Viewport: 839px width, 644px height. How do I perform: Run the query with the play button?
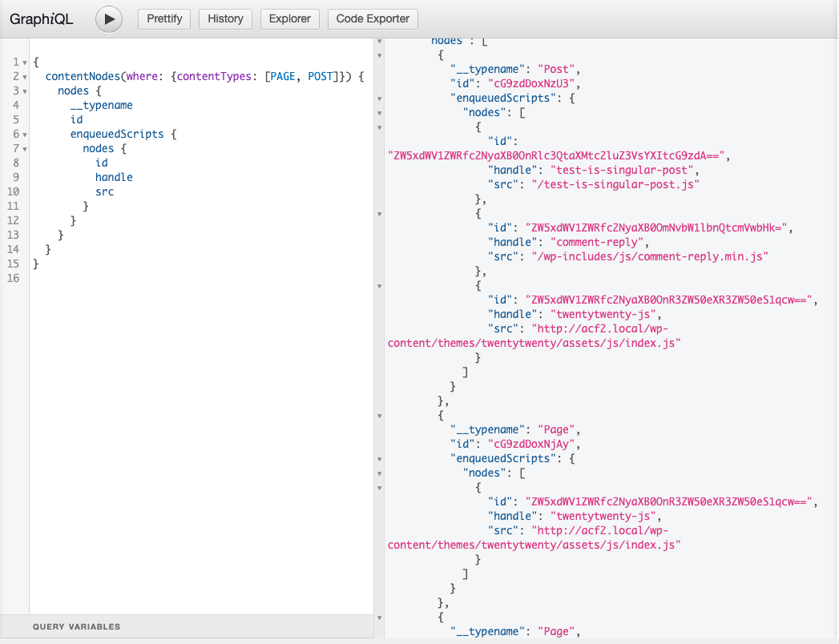pos(109,19)
